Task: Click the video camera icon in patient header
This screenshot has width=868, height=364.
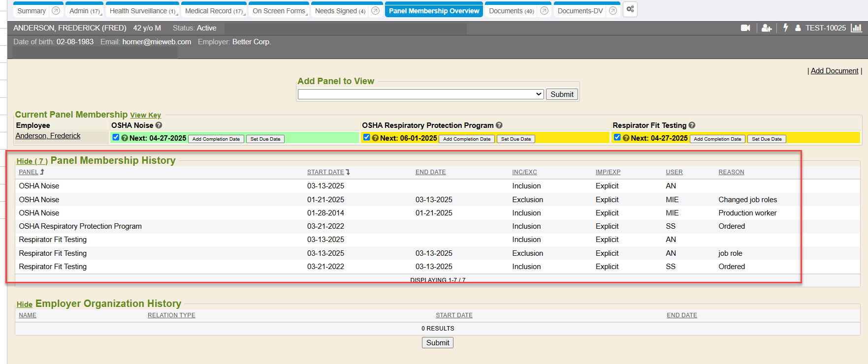Action: pos(745,28)
